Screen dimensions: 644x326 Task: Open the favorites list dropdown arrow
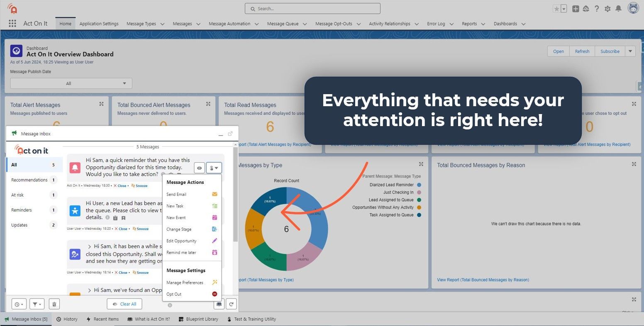click(x=564, y=9)
